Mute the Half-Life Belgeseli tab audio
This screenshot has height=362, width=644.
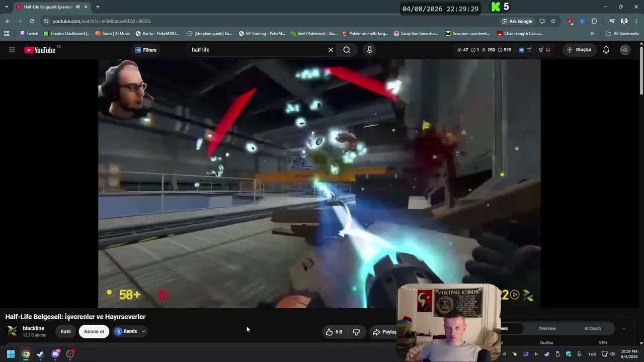[77, 7]
